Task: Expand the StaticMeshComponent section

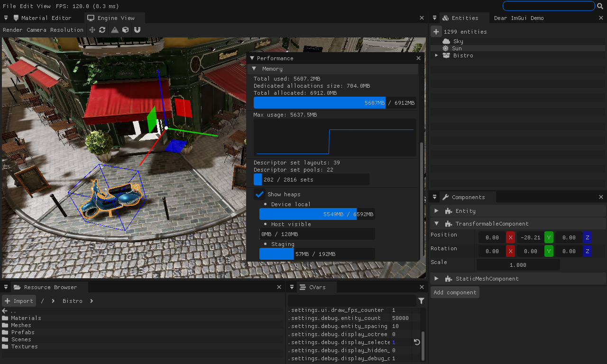Action: coord(437,279)
